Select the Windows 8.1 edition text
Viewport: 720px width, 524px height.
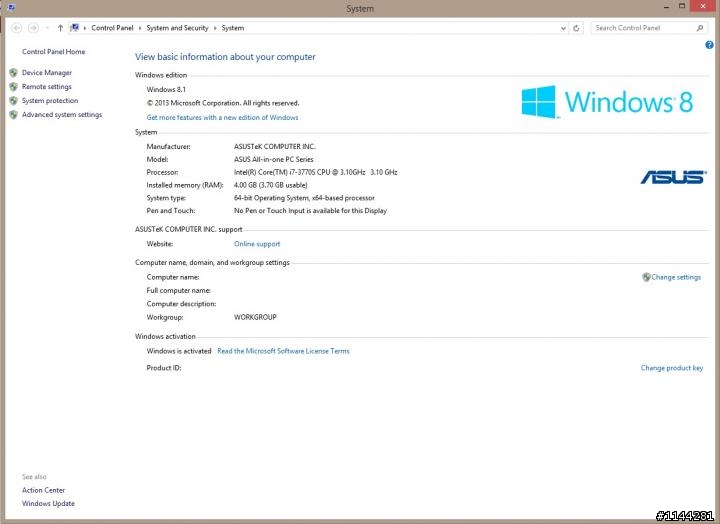pyautogui.click(x=166, y=90)
